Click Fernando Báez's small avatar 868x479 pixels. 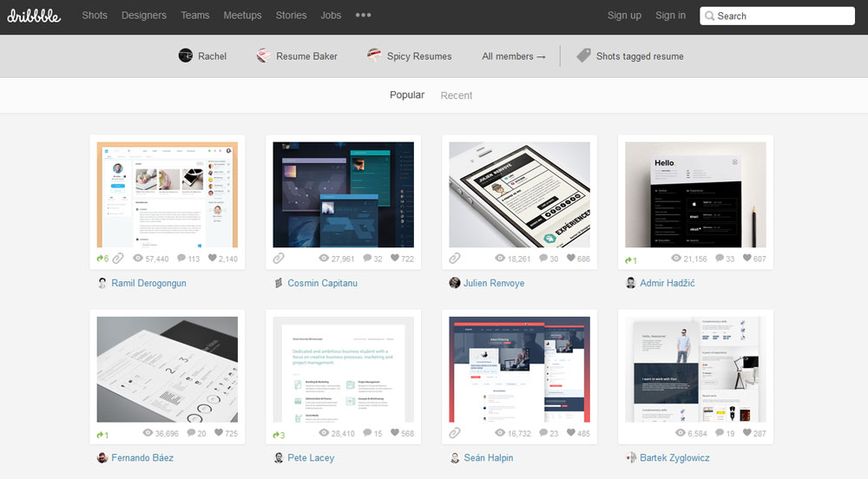tap(102, 457)
